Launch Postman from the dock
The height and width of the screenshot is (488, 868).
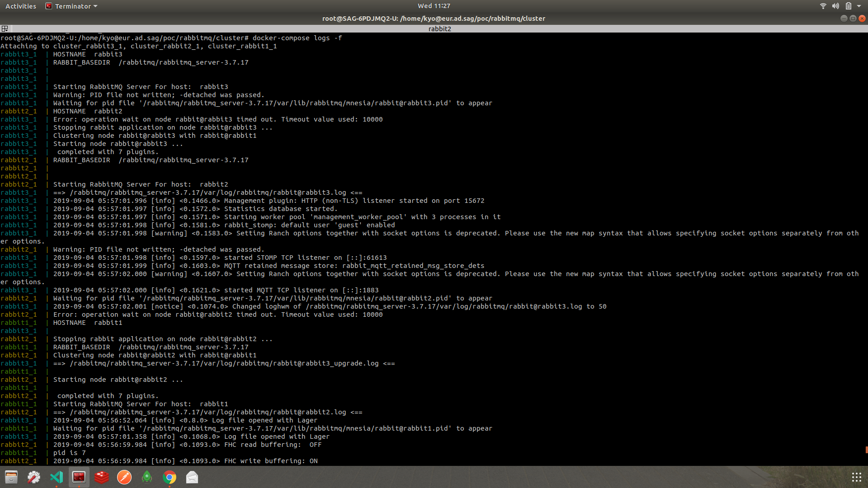pyautogui.click(x=124, y=477)
